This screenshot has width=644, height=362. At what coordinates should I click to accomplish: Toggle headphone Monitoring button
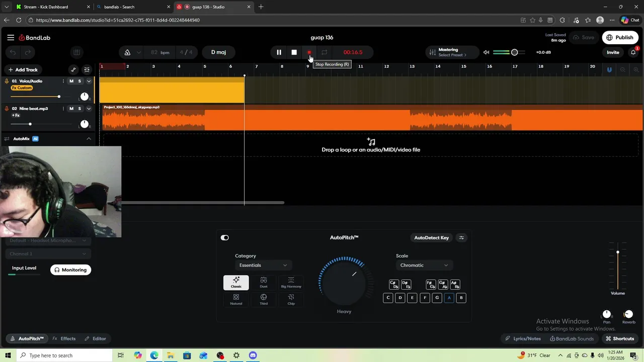(x=71, y=270)
